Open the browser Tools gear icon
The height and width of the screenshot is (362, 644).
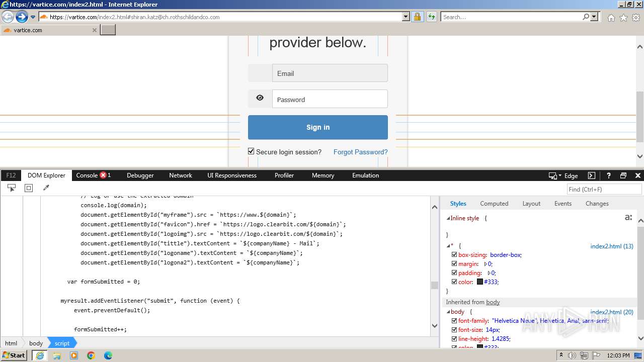click(636, 18)
